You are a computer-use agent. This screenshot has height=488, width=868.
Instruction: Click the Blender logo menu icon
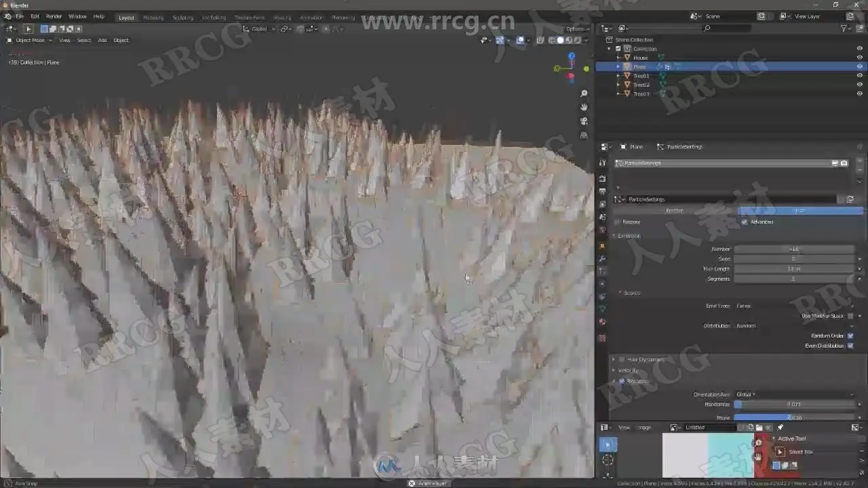pos(7,16)
